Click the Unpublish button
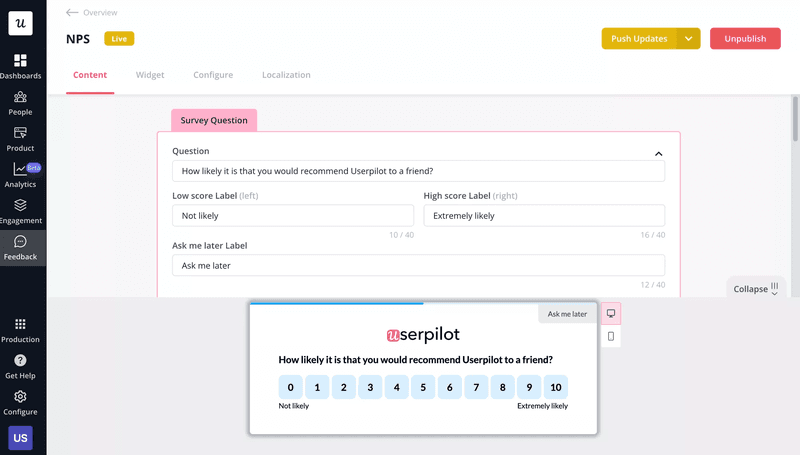The image size is (800, 455). (x=745, y=38)
